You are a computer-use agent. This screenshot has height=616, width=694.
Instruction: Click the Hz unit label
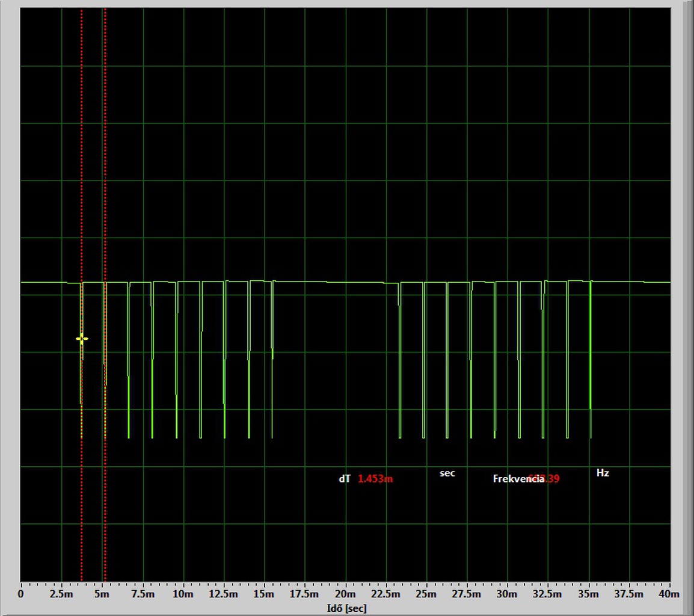click(x=603, y=473)
